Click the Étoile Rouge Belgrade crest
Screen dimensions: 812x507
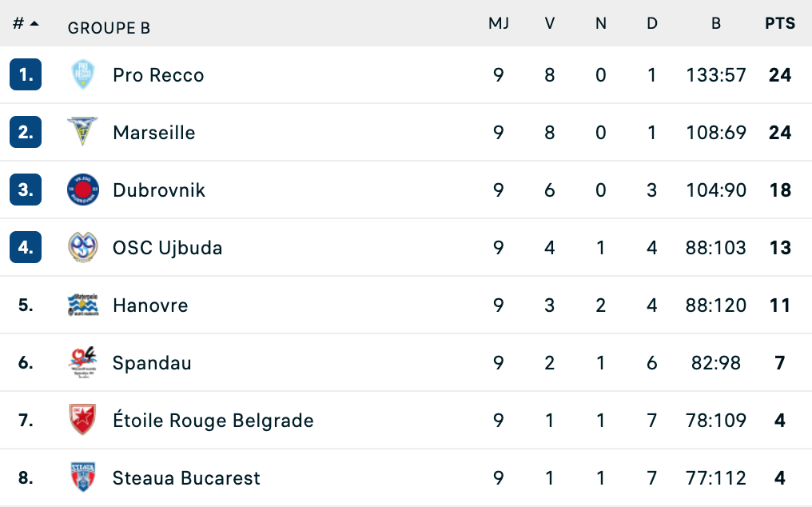(83, 421)
